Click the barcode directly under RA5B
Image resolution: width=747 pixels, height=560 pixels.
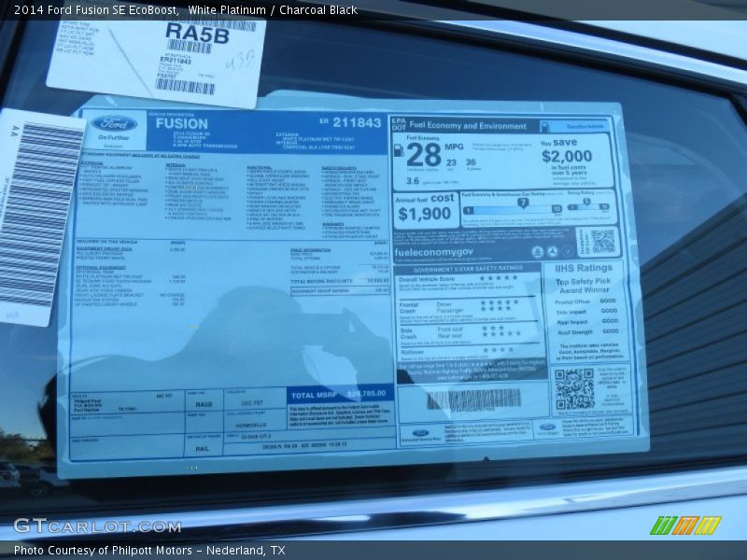(x=190, y=46)
